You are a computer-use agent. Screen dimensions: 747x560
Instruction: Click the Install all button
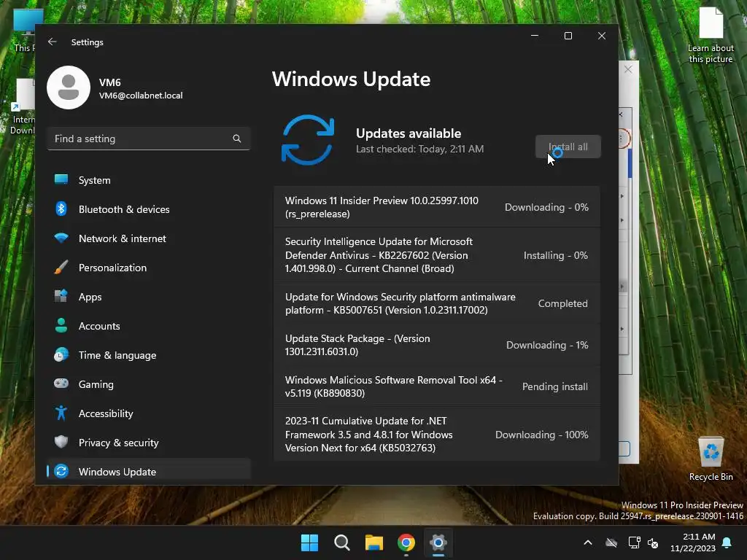tap(568, 147)
